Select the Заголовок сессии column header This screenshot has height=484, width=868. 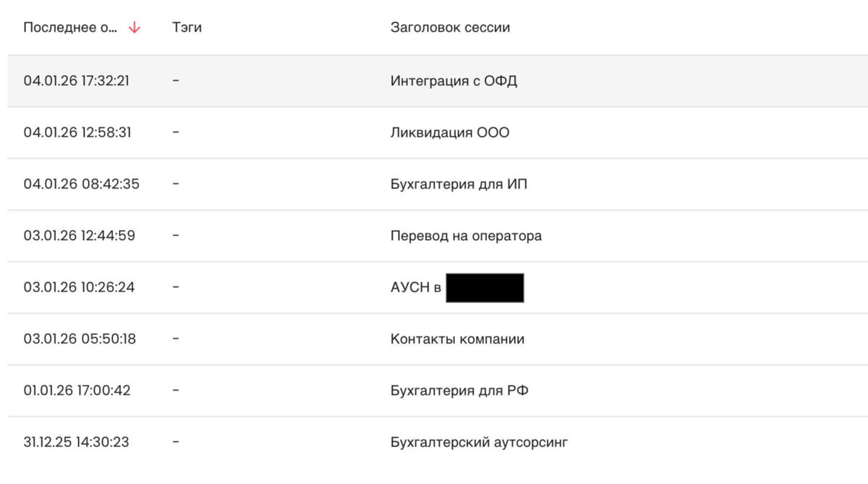(x=450, y=28)
